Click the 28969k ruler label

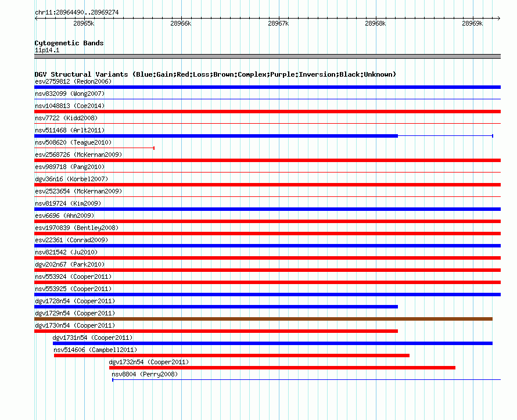[x=472, y=23]
